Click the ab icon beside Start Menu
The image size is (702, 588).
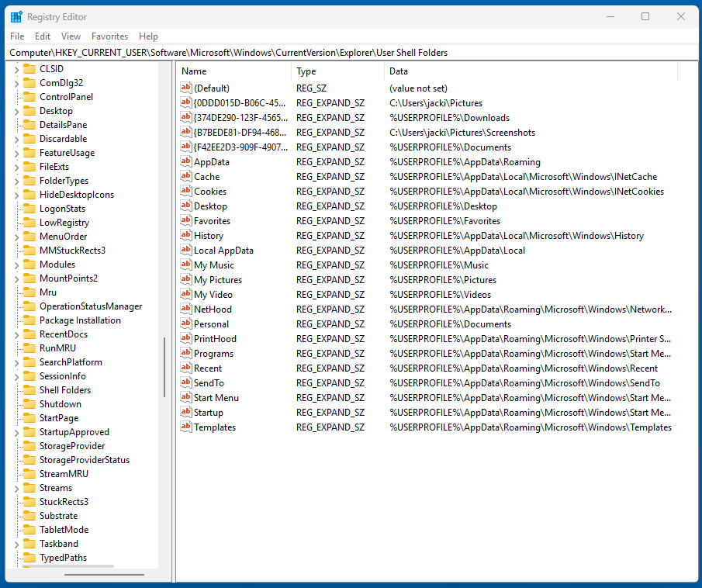185,397
